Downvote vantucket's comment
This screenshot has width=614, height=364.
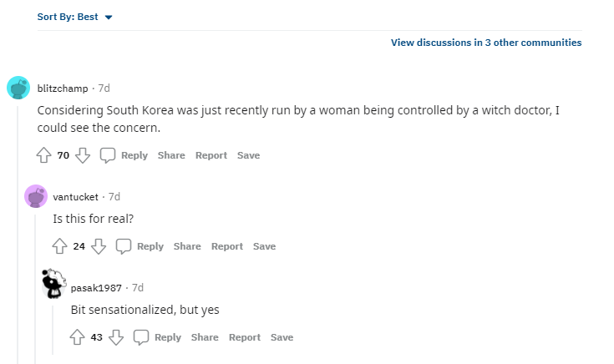(x=99, y=246)
